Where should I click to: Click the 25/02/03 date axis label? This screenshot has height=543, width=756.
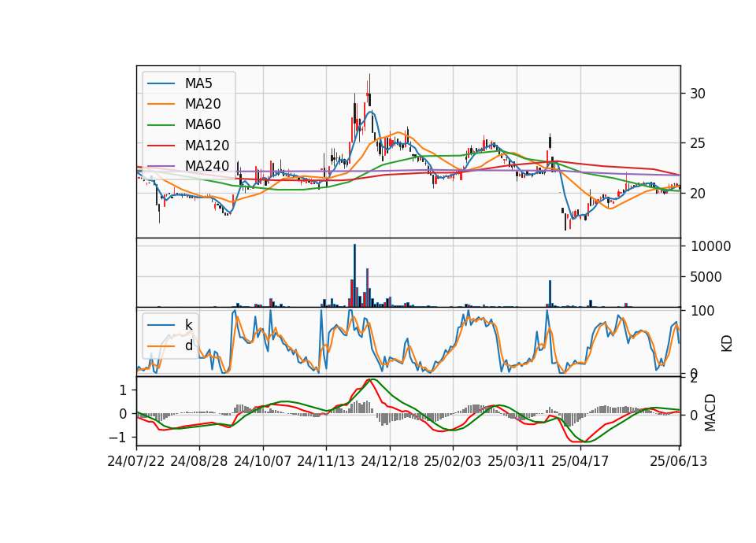tap(453, 461)
